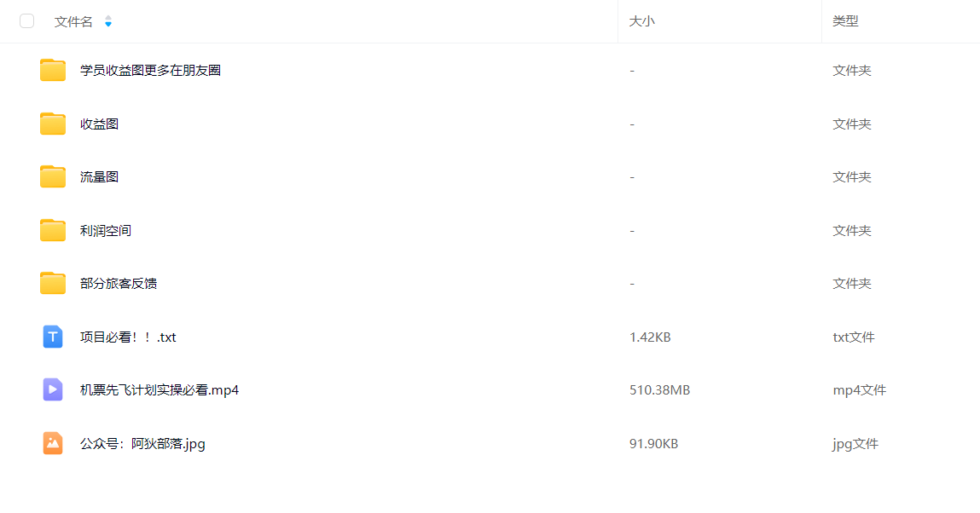Screen dimensions: 980x513
Task: Open the image 公众号：阿狄部落.jpg
Action: coord(142,444)
